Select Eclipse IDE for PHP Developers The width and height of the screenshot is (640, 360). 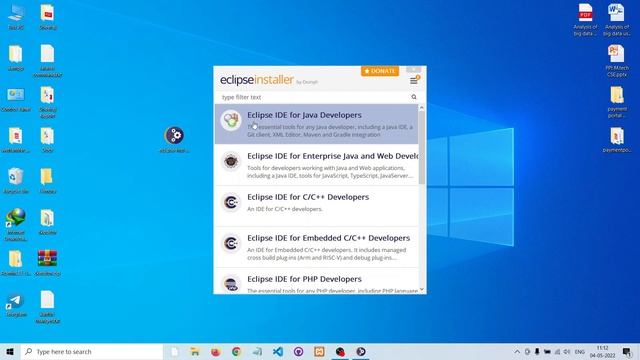pyautogui.click(x=316, y=281)
